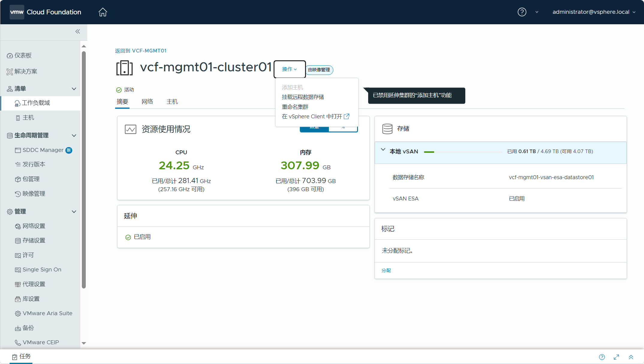Switch resource usage toggle to 数量 view
This screenshot has width=644, height=364.
tap(314, 129)
